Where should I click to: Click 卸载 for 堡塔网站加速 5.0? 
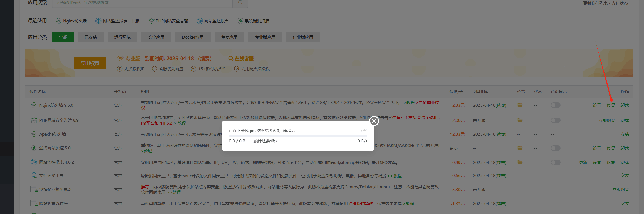pyautogui.click(x=625, y=148)
